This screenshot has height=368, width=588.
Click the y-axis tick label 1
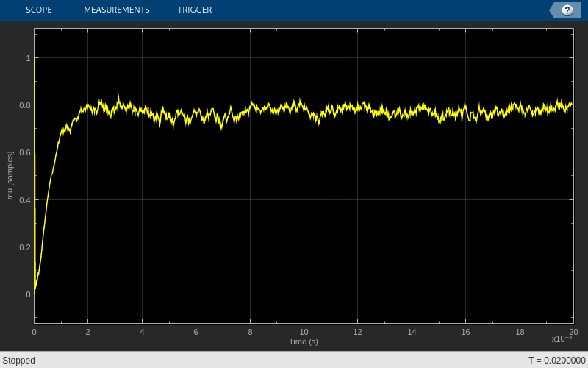[28, 58]
